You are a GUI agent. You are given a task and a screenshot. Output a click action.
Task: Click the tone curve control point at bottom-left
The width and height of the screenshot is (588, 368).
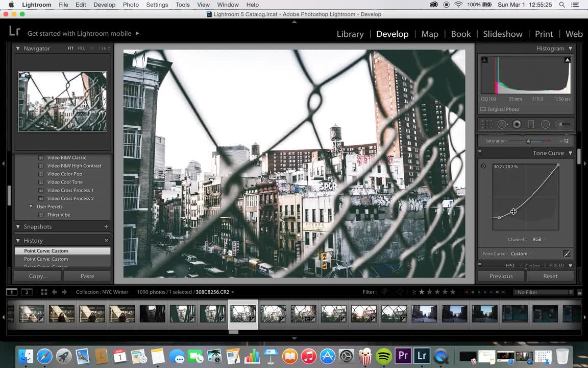(499, 218)
